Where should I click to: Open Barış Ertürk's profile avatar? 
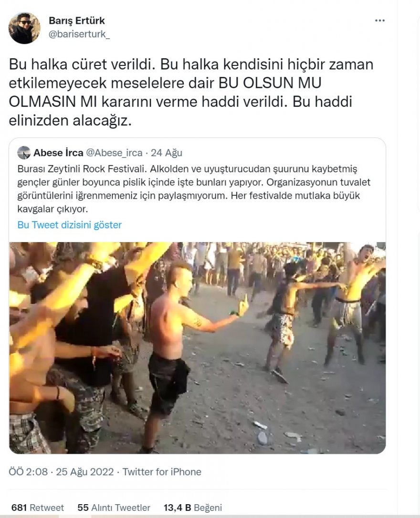[24, 28]
